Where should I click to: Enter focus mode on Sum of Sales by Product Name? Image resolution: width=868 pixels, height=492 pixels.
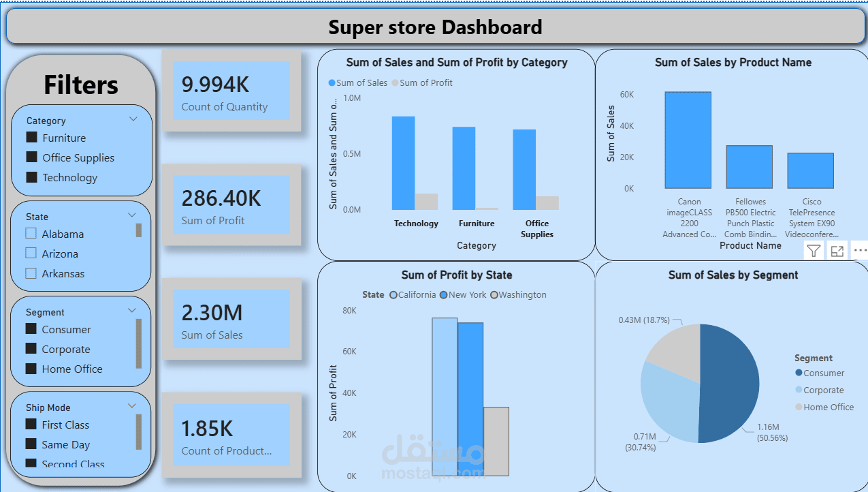click(837, 250)
